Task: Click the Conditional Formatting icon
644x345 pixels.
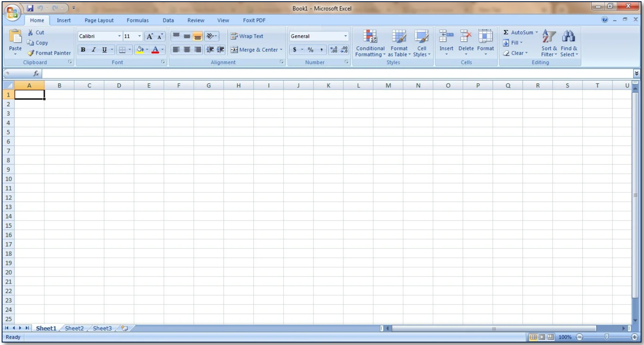Action: [370, 36]
